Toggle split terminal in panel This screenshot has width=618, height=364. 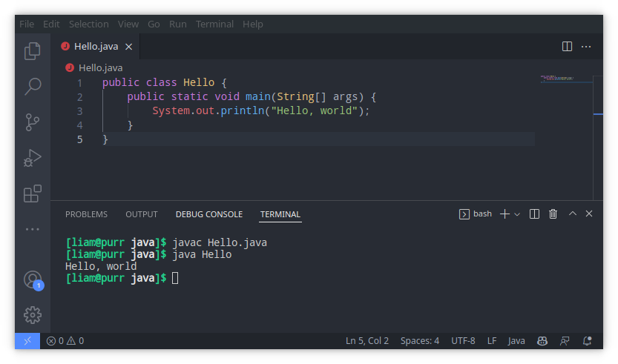[534, 214]
